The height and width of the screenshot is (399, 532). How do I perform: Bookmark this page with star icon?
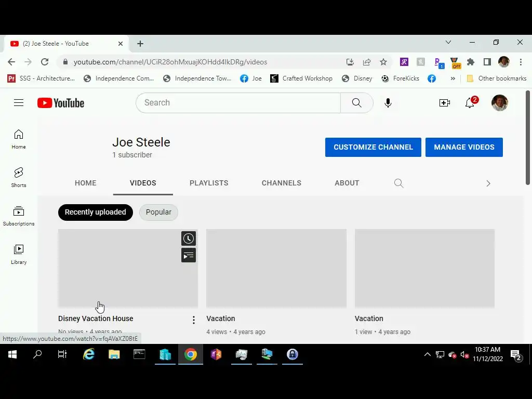383,62
